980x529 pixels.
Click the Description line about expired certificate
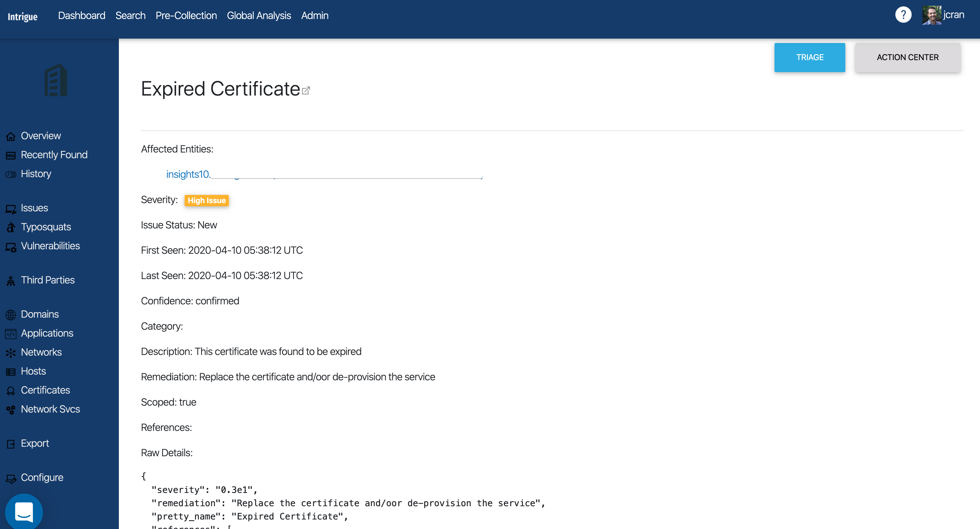coord(251,352)
